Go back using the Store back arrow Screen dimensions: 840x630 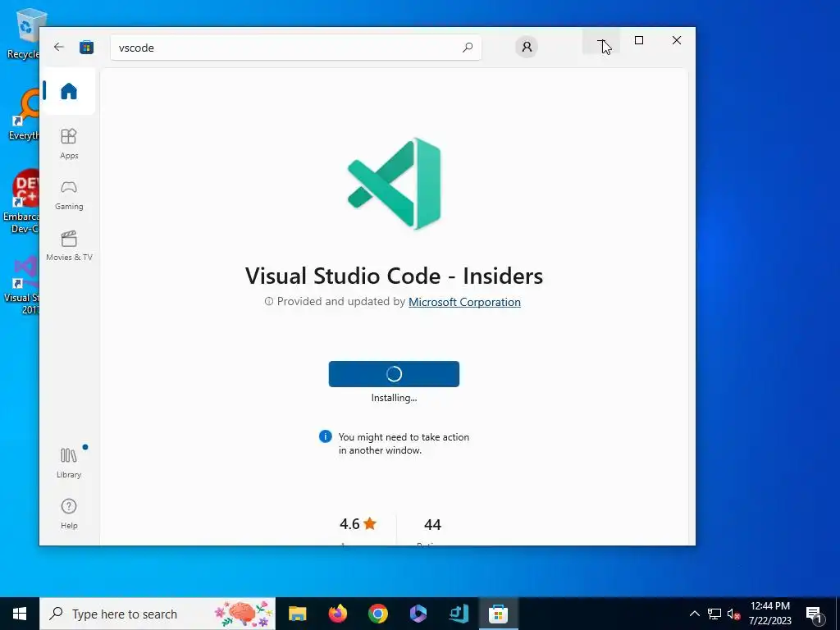(59, 47)
